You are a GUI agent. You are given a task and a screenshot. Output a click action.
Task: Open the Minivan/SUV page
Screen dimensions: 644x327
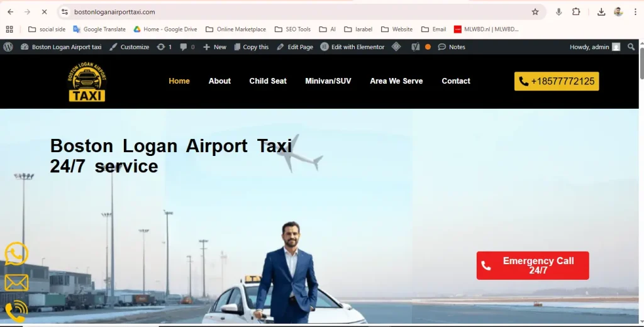click(x=328, y=81)
